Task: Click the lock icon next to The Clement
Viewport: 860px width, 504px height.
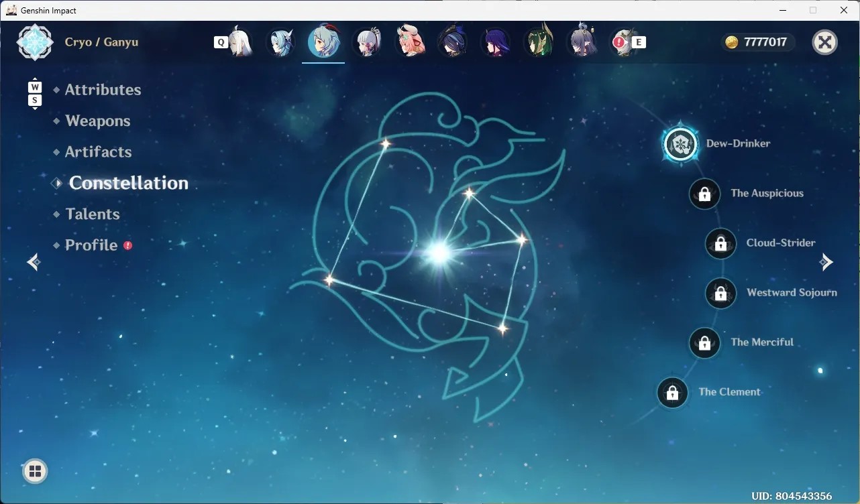Action: click(672, 393)
